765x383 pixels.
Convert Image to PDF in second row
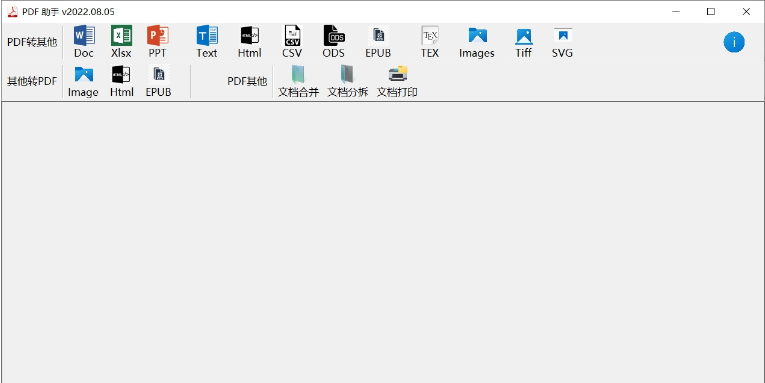83,81
